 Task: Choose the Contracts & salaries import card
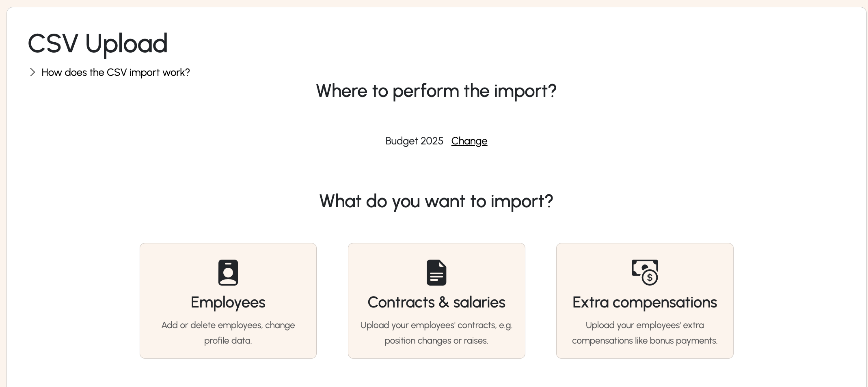(436, 301)
